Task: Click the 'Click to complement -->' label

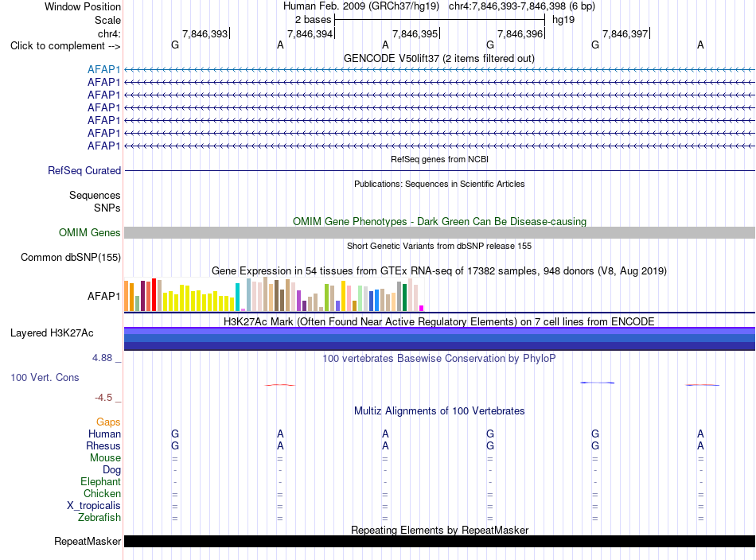Action: [x=65, y=46]
